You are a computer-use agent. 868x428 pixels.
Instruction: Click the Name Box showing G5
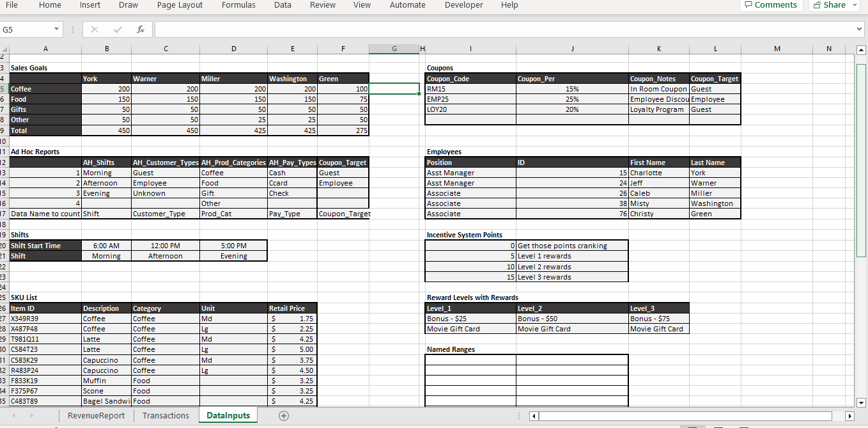27,30
